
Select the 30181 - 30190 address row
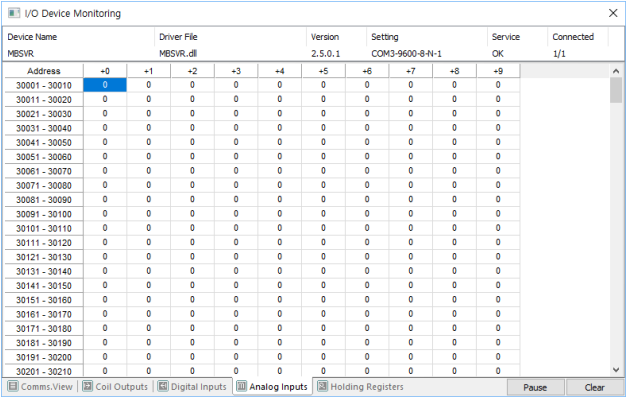(44, 343)
